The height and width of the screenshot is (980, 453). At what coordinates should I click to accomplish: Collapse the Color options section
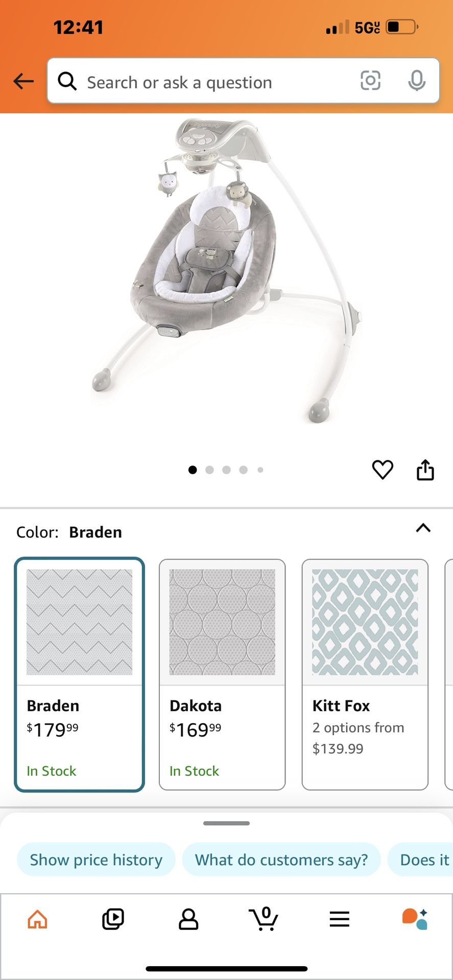(x=423, y=528)
